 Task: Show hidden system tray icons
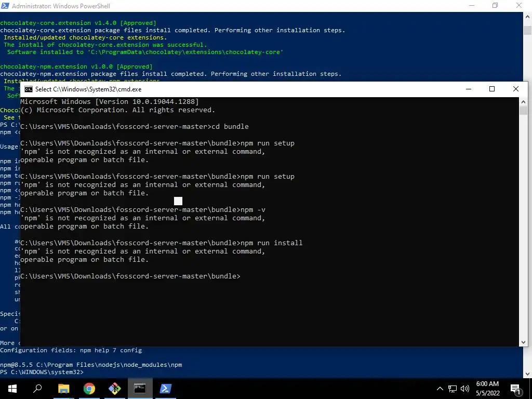coord(440,389)
